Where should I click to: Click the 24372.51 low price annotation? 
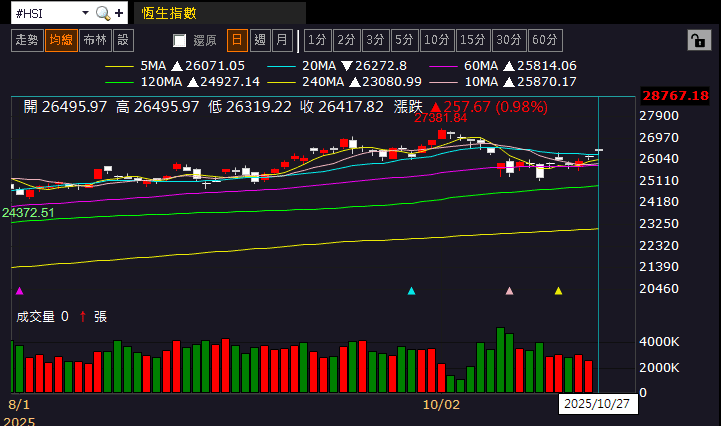28,213
